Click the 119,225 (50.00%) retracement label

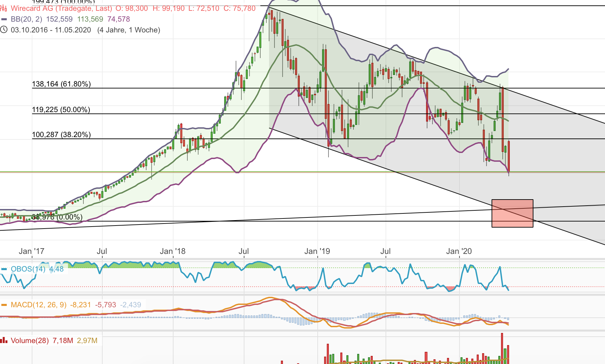click(61, 110)
